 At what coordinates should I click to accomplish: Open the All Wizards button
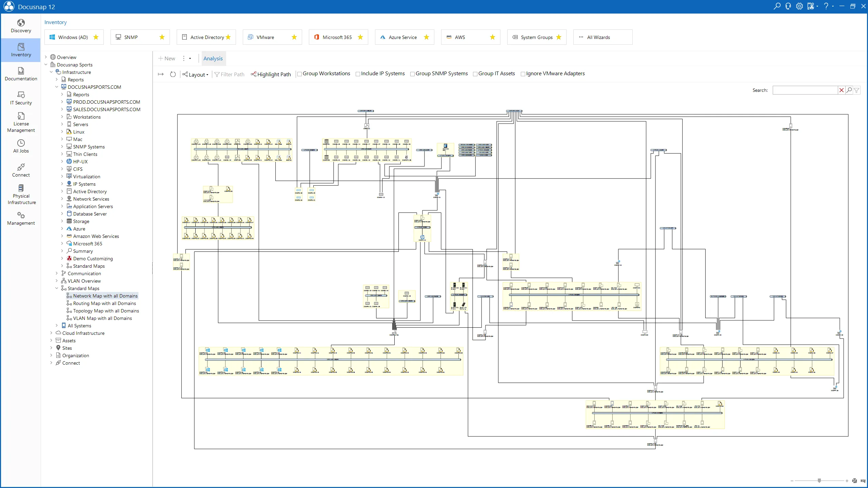tap(603, 37)
